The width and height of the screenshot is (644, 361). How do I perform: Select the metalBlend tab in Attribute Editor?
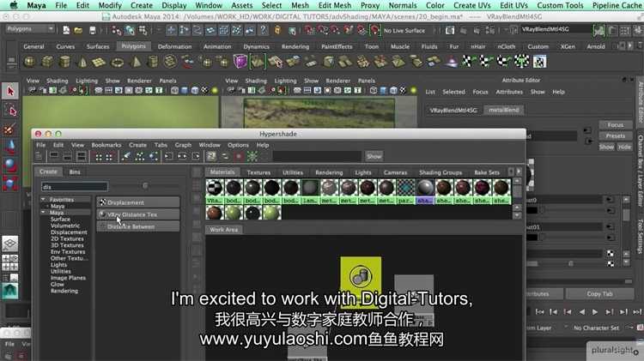pos(504,110)
